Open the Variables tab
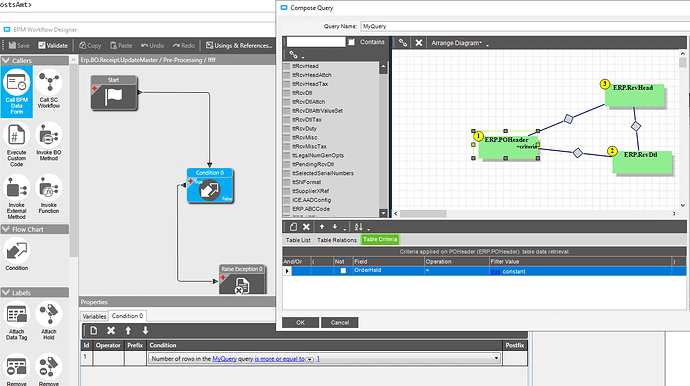Screen dimensions: 690x386 click(x=94, y=316)
